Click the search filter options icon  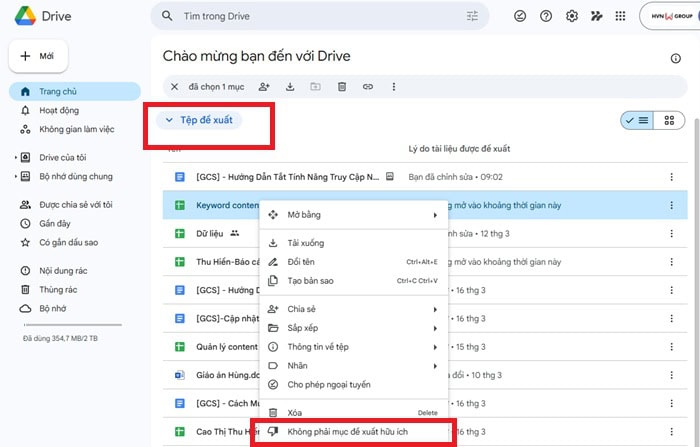(x=472, y=16)
